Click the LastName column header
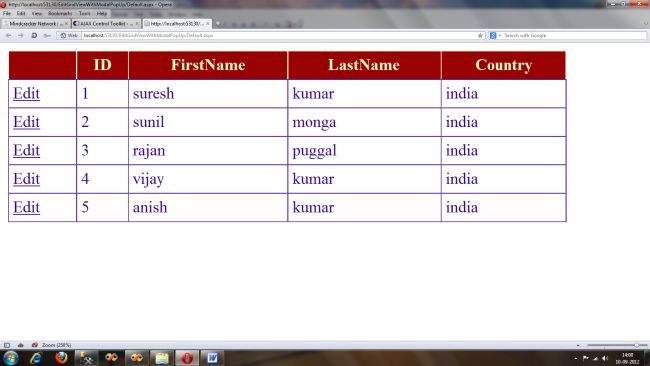The height and width of the screenshot is (366, 650). (x=364, y=65)
